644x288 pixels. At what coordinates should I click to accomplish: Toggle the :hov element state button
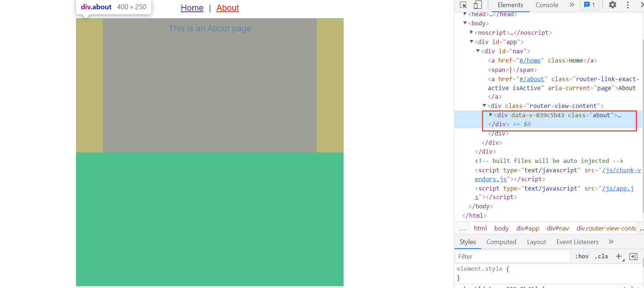click(x=582, y=256)
